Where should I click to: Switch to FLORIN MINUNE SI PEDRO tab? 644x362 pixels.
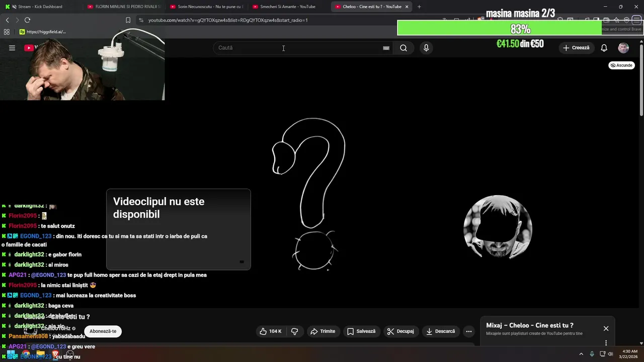point(123,7)
